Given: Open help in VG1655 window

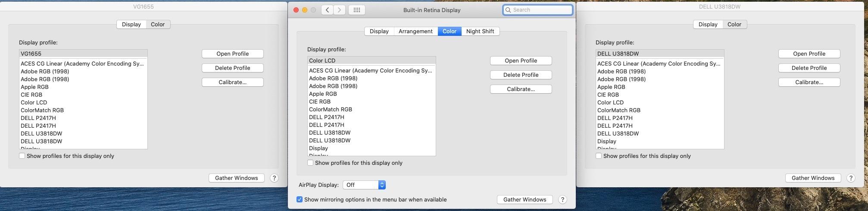Looking at the screenshot, I should 274,178.
